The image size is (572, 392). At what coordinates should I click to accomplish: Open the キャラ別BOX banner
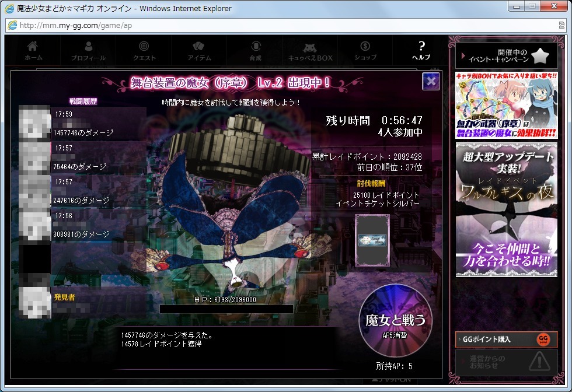507,105
